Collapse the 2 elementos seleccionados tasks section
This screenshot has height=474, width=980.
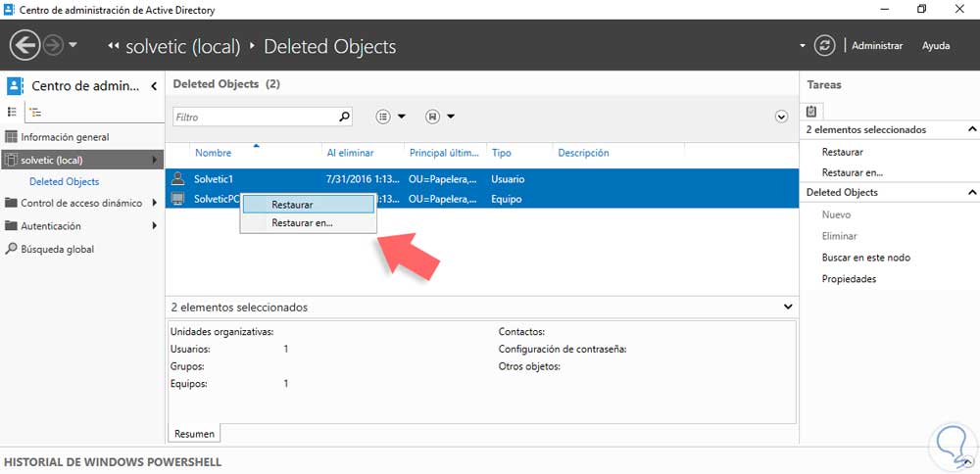tap(972, 129)
